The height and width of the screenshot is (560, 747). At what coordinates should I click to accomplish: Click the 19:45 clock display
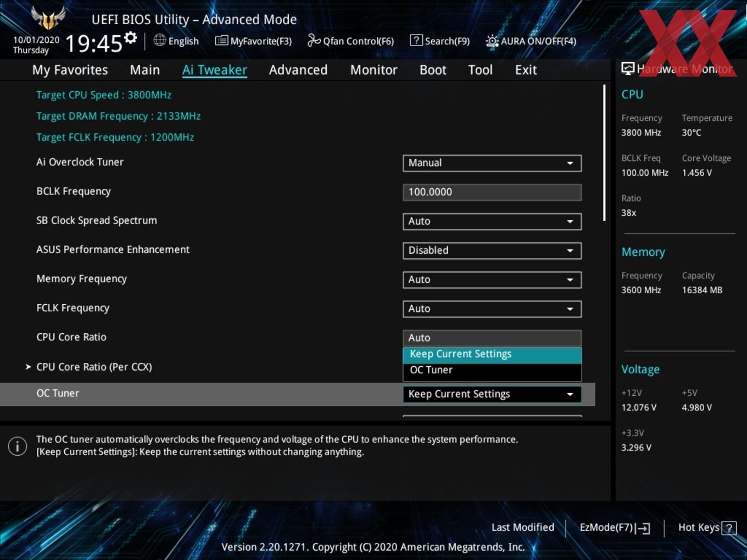point(93,43)
